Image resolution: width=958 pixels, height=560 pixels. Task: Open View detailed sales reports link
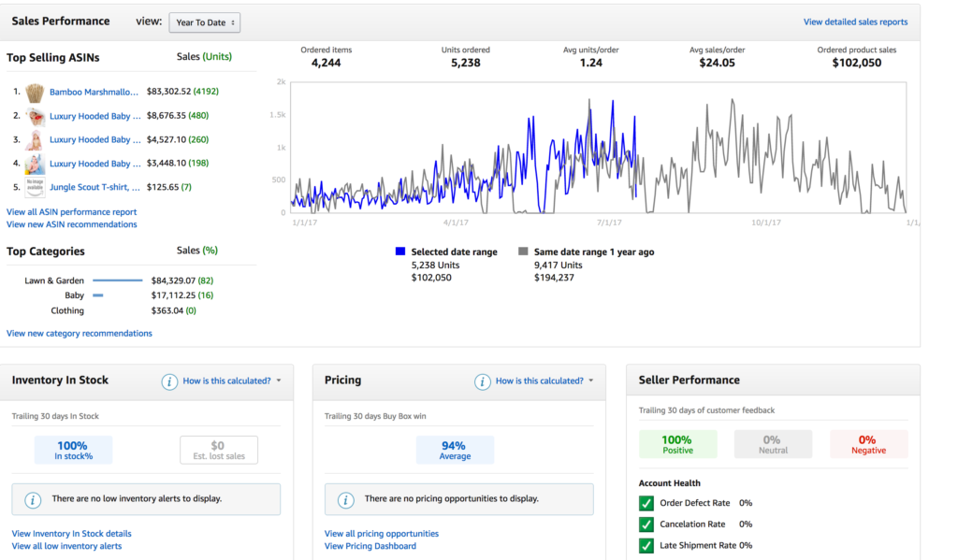[855, 22]
